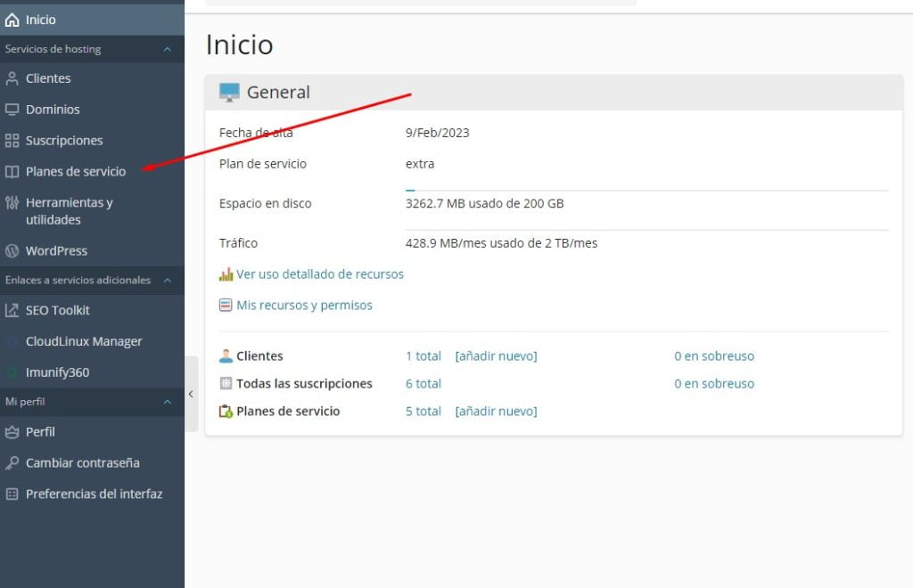This screenshot has height=588, width=913.
Task: Click the Suscripciones grid icon
Action: click(12, 141)
